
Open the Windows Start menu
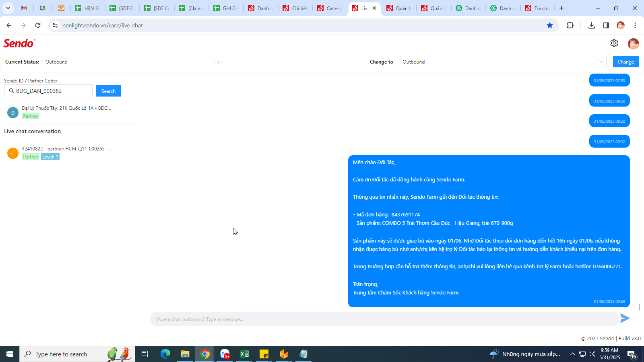(x=10, y=354)
